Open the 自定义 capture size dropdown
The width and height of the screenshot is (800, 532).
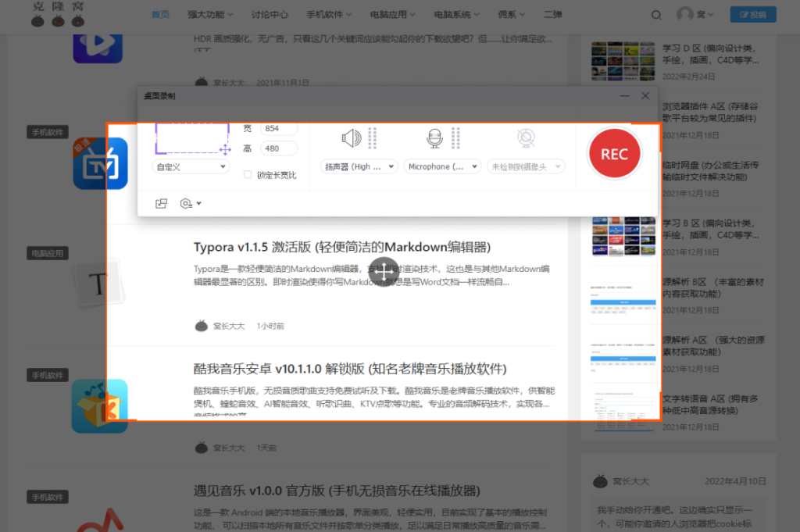pyautogui.click(x=191, y=167)
